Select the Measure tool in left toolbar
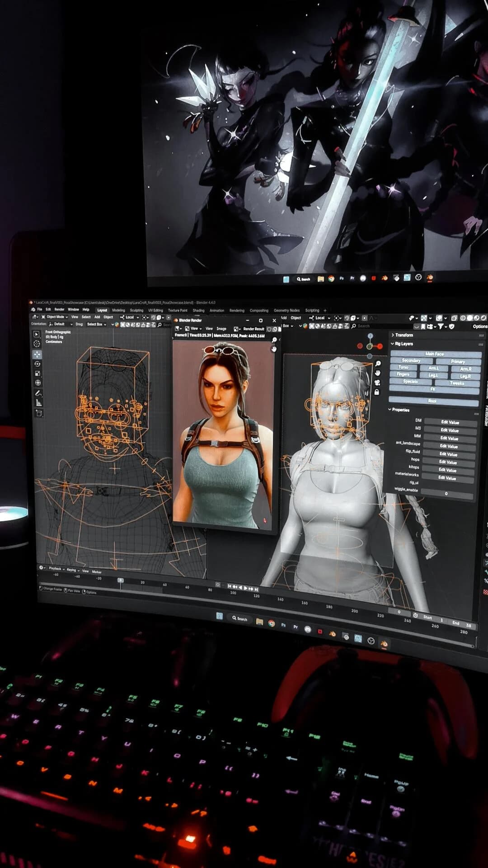This screenshot has height=868, width=488. pos(39,403)
